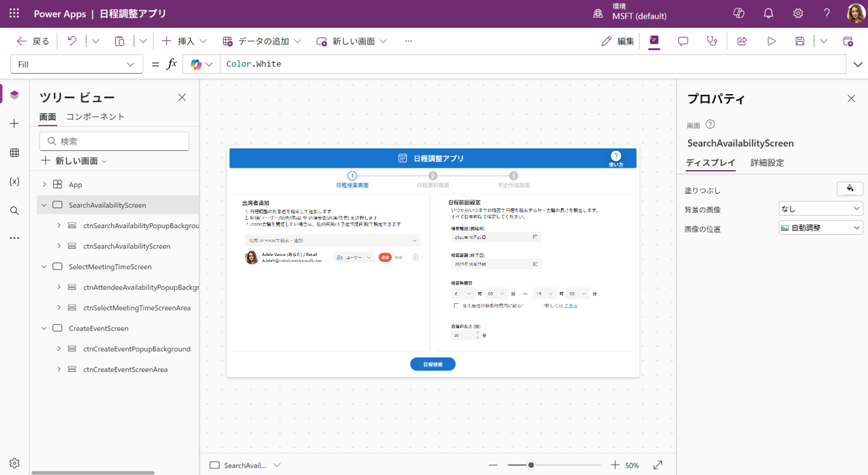Open the Tree view layers icon in sidebar
The height and width of the screenshot is (475, 868).
(14, 95)
